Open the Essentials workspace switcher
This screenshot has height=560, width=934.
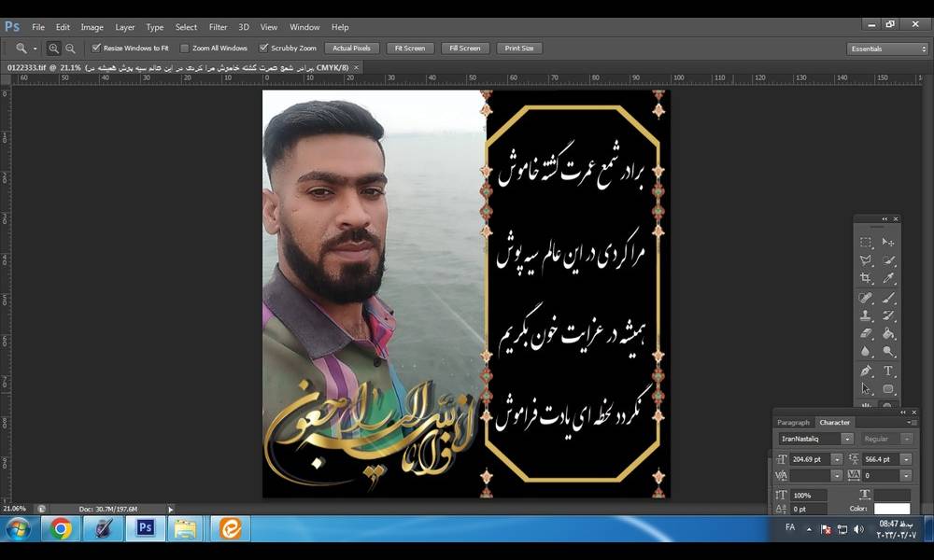pyautogui.click(x=886, y=48)
